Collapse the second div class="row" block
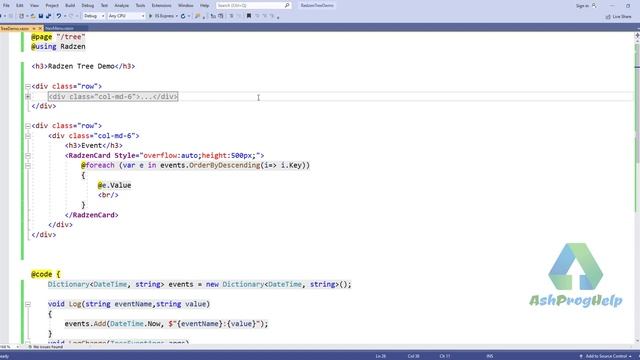This screenshot has height=360, width=640. pos(28,126)
